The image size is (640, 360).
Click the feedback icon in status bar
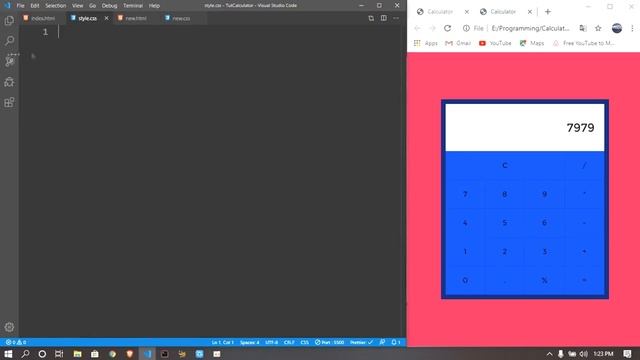click(x=382, y=342)
